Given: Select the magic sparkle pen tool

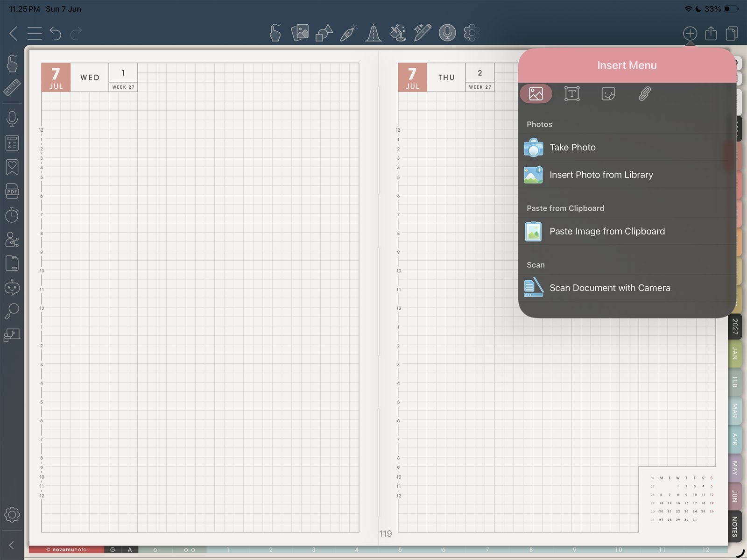Looking at the screenshot, I should 423,33.
